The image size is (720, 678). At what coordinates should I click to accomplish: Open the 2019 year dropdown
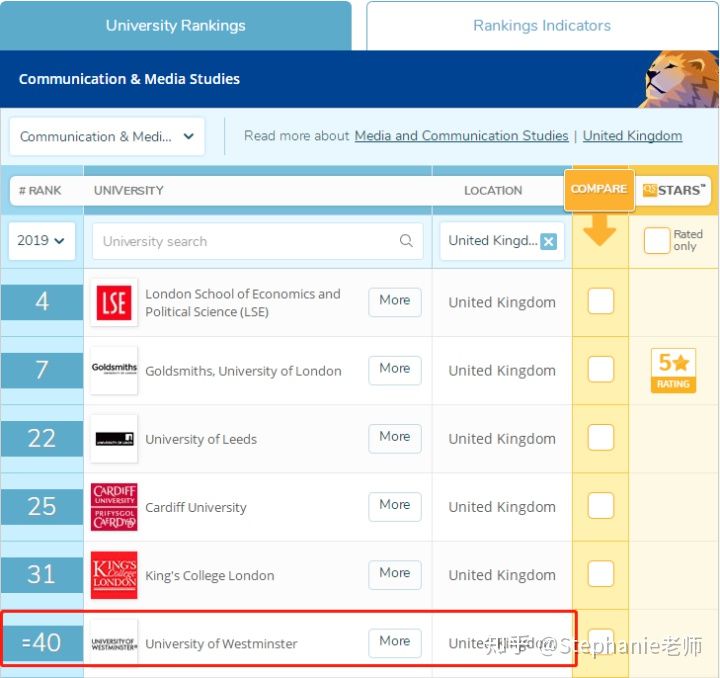click(41, 241)
